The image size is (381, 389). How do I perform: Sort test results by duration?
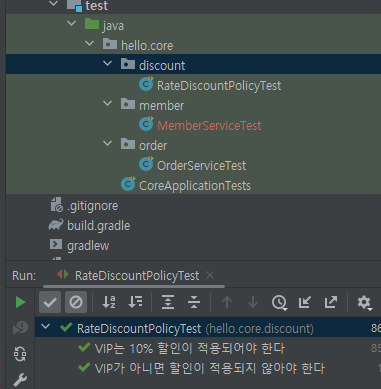point(135,302)
